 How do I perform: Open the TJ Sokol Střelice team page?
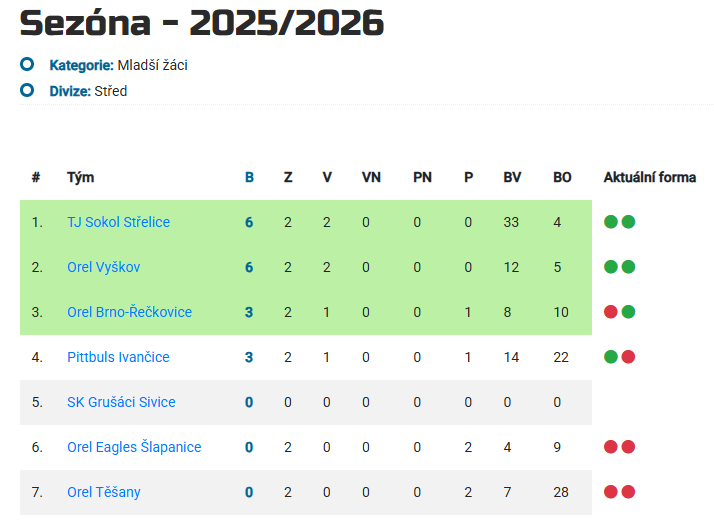118,222
